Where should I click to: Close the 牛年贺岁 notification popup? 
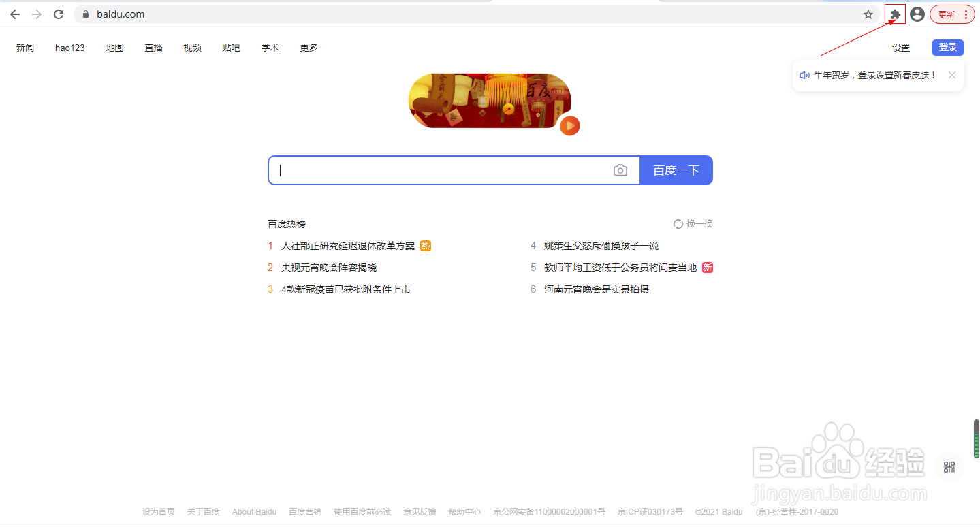pyautogui.click(x=952, y=76)
